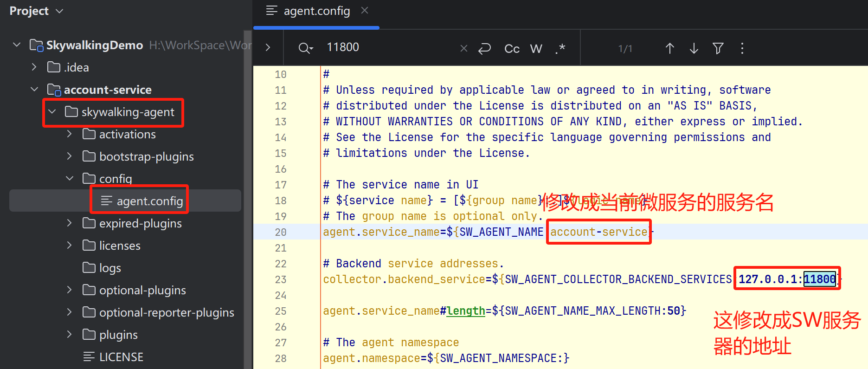Open search history magnifier dropdown

(306, 48)
